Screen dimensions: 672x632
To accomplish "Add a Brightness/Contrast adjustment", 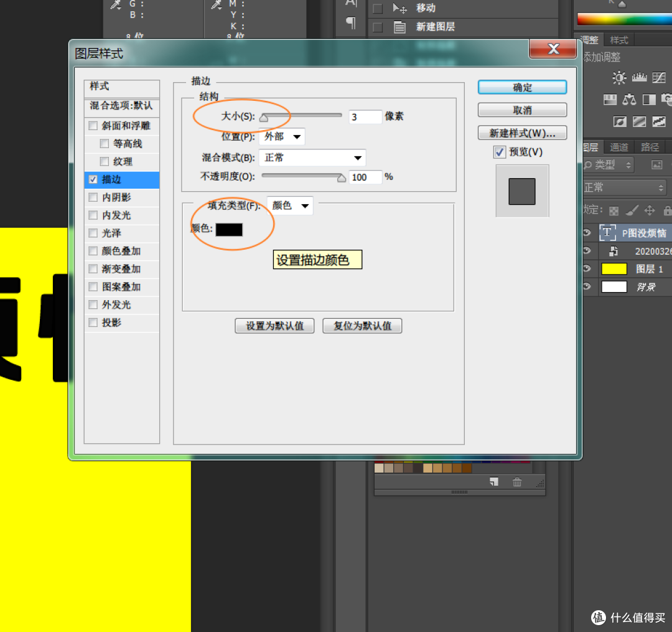I will 619,78.
